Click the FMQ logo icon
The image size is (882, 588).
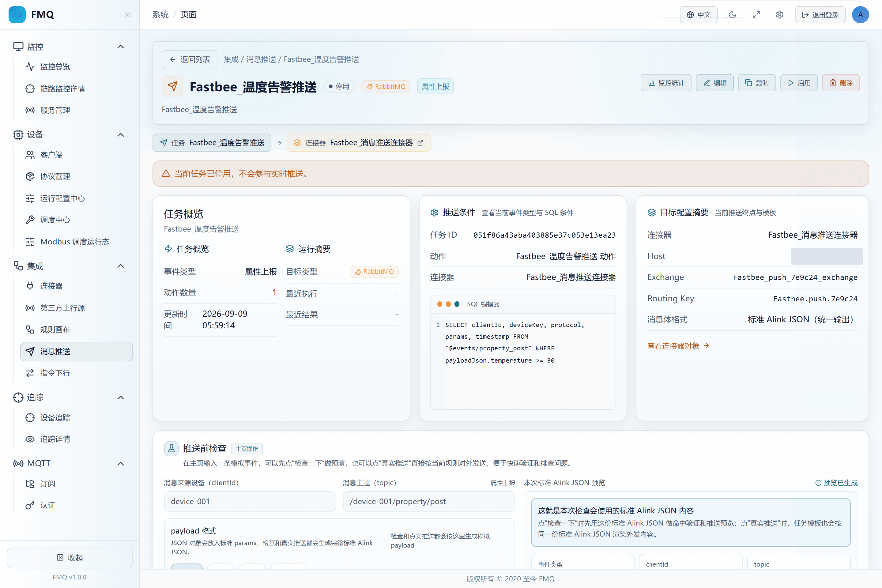17,15
